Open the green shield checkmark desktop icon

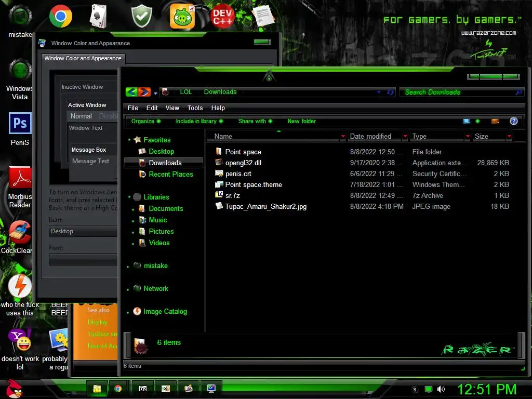tap(141, 16)
